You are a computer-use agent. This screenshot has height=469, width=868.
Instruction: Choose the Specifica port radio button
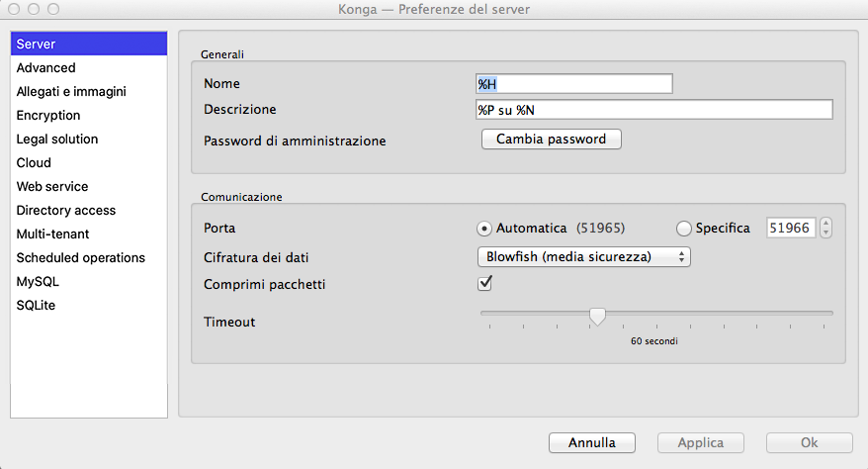(683, 228)
